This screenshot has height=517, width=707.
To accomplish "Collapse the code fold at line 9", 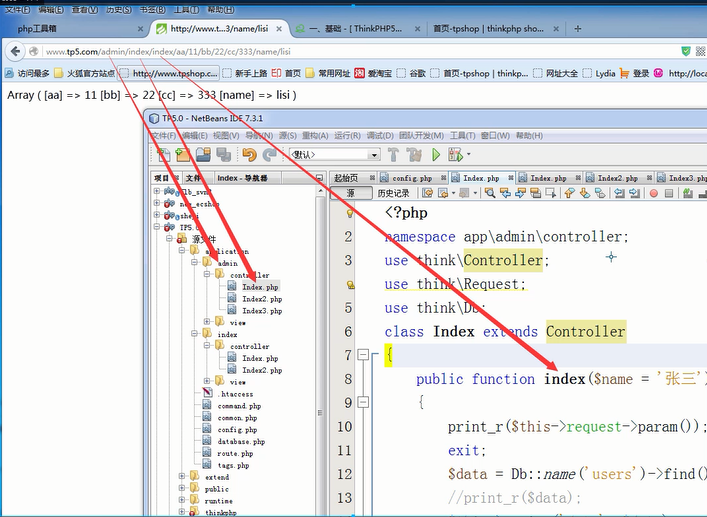I will click(x=363, y=402).
